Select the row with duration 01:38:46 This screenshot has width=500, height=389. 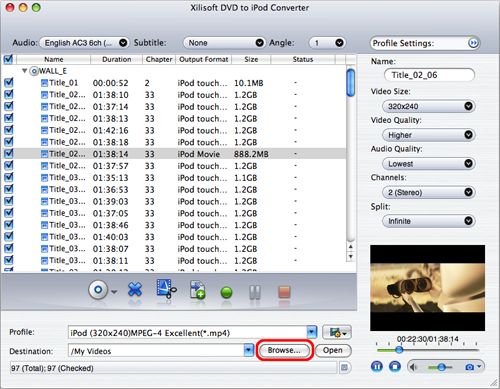pyautogui.click(x=174, y=225)
